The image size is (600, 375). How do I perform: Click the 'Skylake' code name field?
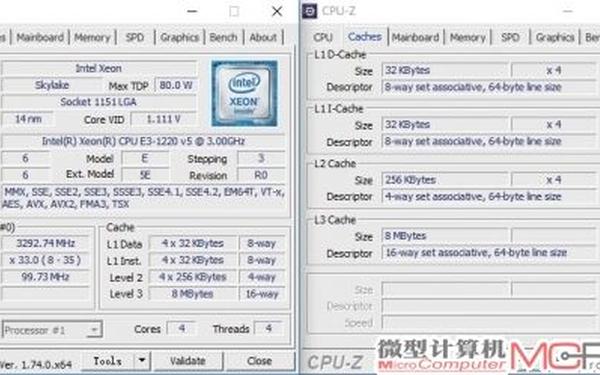[x=52, y=85]
